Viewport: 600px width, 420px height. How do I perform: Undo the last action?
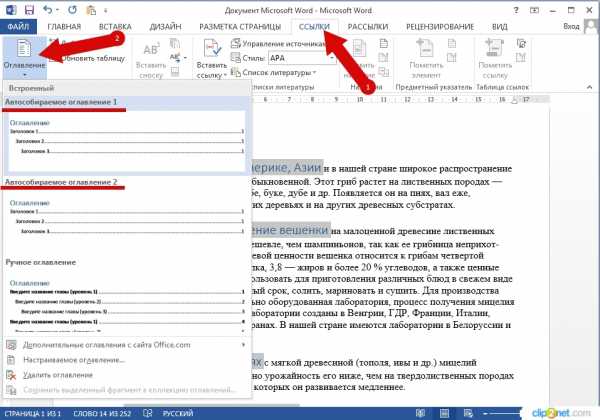[x=47, y=9]
